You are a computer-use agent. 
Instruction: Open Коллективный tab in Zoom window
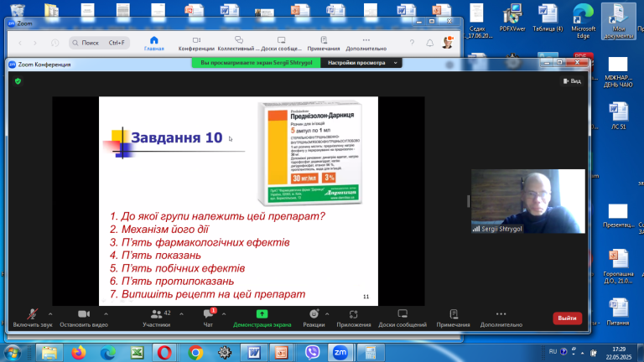coord(239,43)
